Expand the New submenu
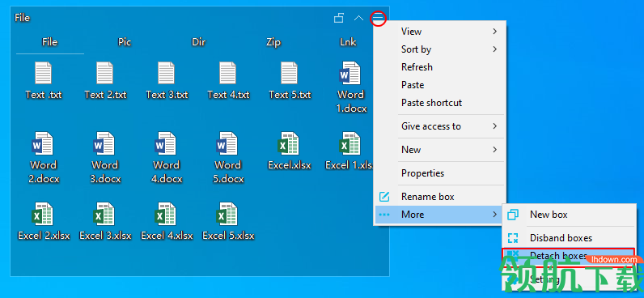This screenshot has width=644, height=298. [439, 150]
